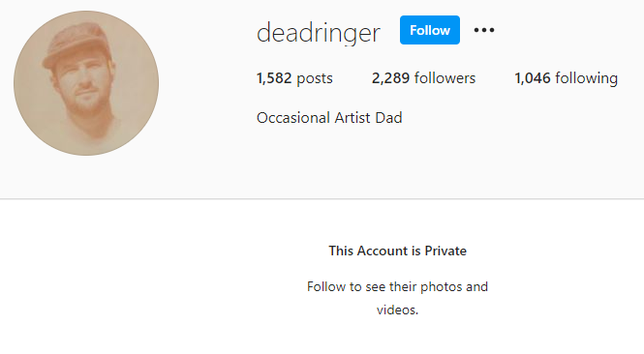
Task: Click the This Account is Private heading
Action: [x=398, y=251]
